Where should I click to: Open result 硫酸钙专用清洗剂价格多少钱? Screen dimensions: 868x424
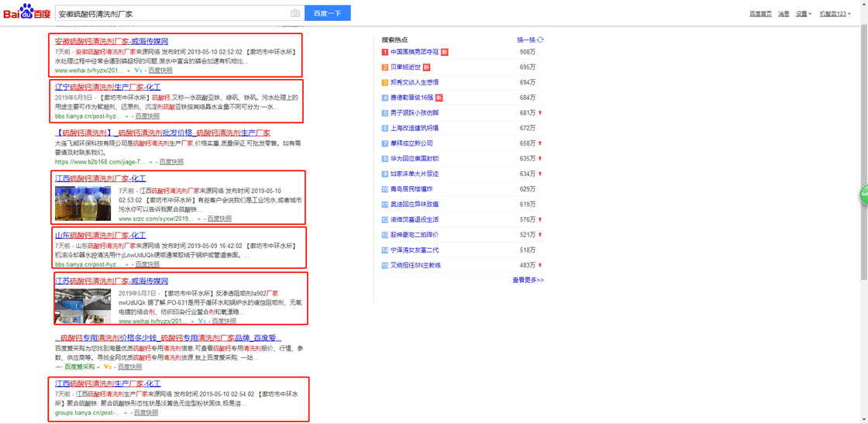tap(168, 338)
